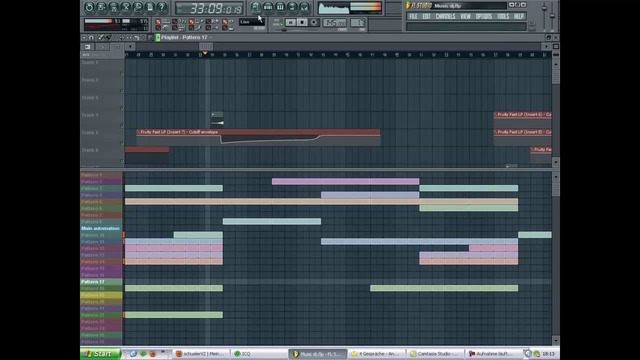Click the Playlist play green button
The height and width of the screenshot is (360, 640).
pos(158,37)
